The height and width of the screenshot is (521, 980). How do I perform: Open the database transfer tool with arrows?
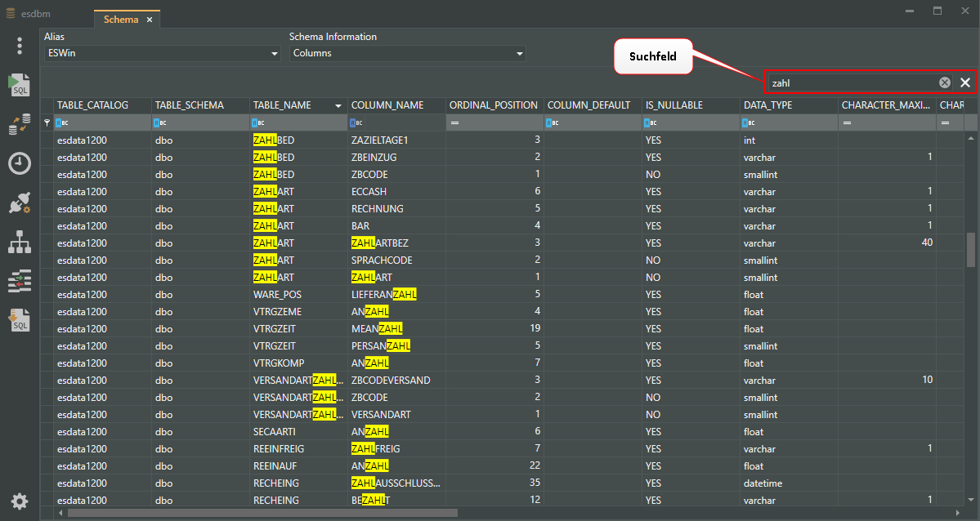[20, 123]
